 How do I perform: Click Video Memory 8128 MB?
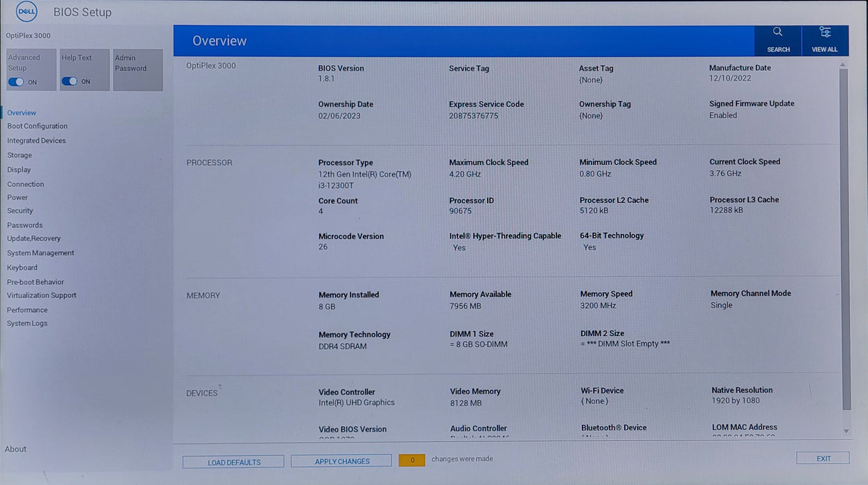(466, 403)
